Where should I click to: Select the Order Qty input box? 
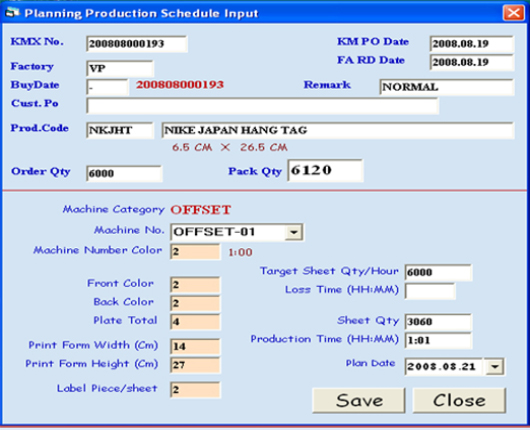click(124, 174)
